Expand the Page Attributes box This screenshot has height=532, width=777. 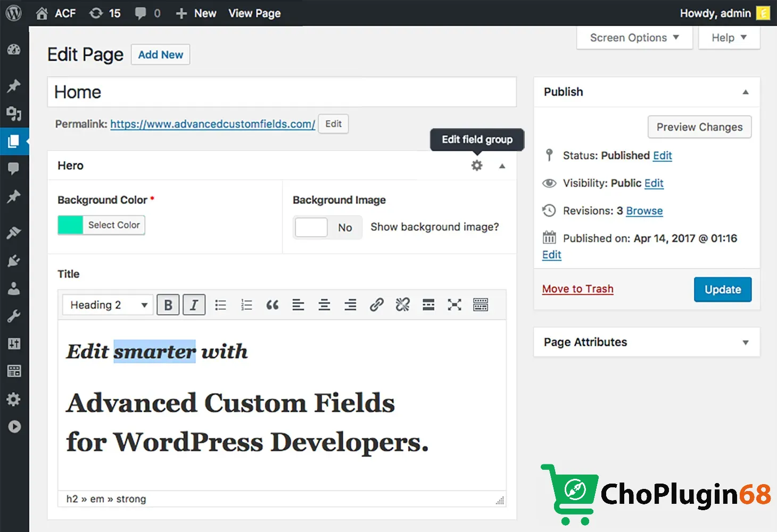[x=746, y=343]
